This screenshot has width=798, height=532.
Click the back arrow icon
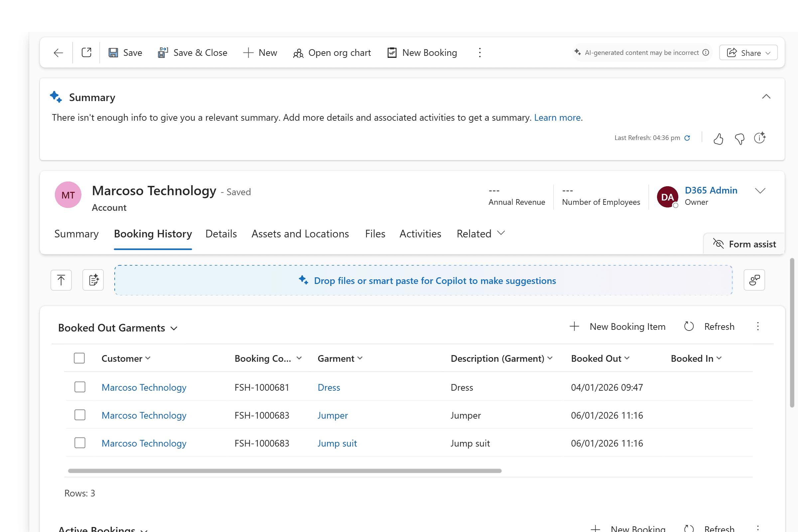tap(59, 53)
